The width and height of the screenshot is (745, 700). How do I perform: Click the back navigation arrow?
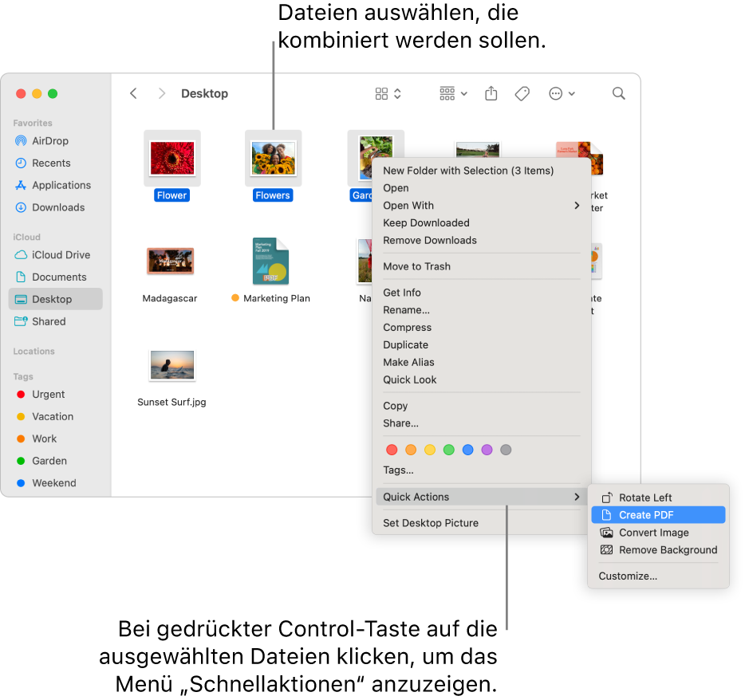[133, 93]
